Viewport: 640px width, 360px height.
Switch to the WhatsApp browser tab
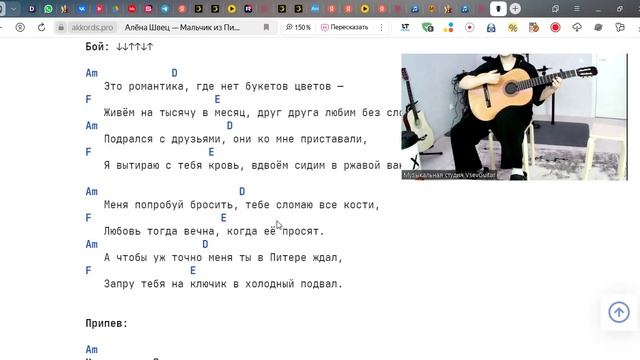48,9
